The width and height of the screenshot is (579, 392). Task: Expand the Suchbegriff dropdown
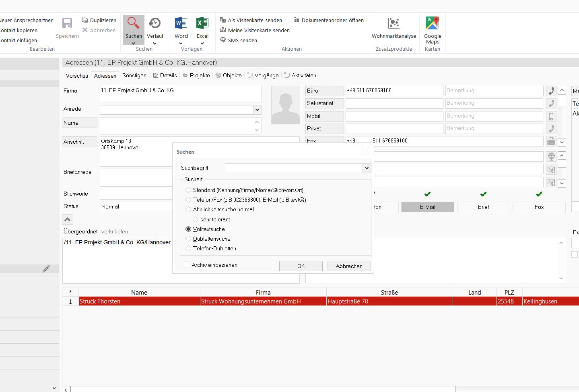(x=367, y=168)
